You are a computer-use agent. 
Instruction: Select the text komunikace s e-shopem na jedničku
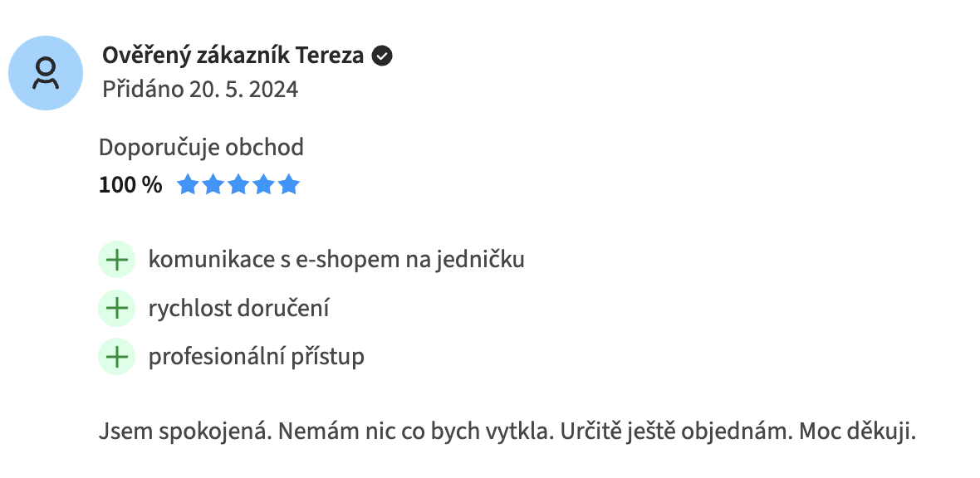coord(336,259)
